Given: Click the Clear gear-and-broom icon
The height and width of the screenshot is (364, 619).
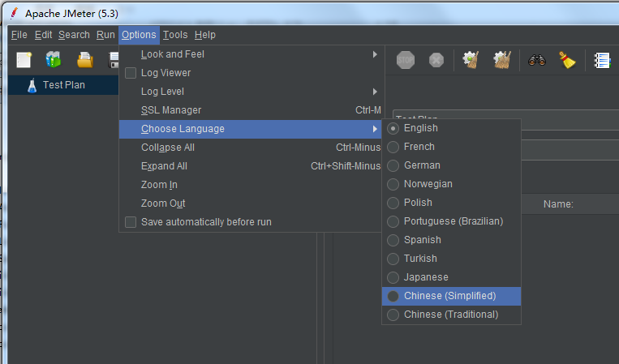Looking at the screenshot, I should pyautogui.click(x=471, y=60).
